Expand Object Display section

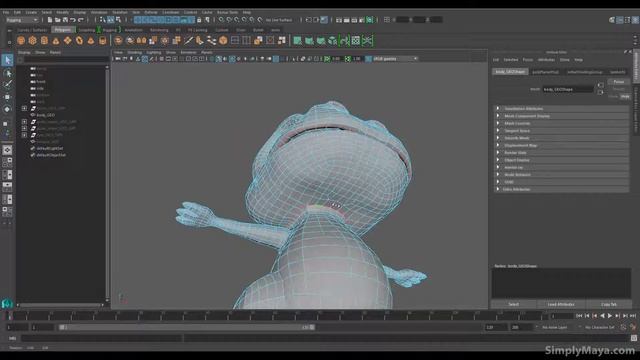[562, 160]
